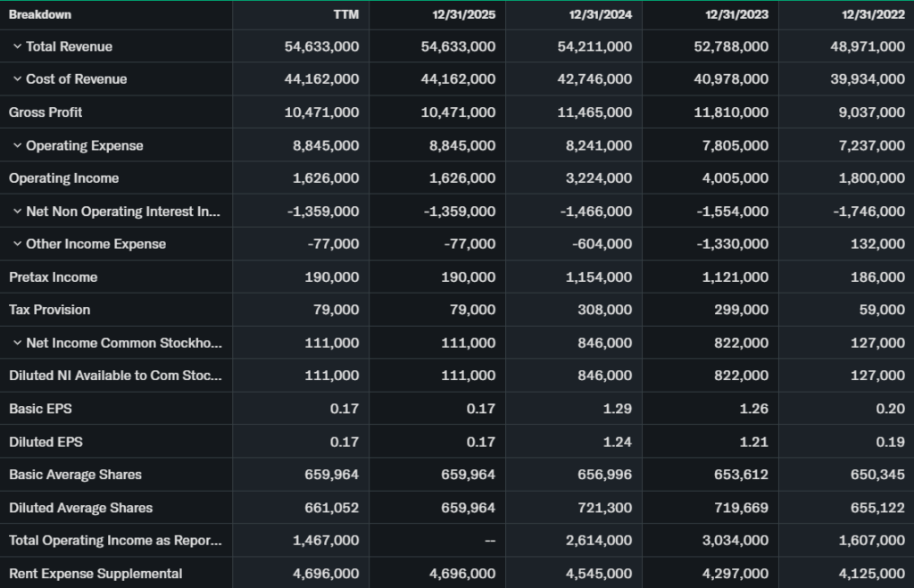Click the Basic EPS row label
Viewport: 914px width, 588px height.
point(40,409)
